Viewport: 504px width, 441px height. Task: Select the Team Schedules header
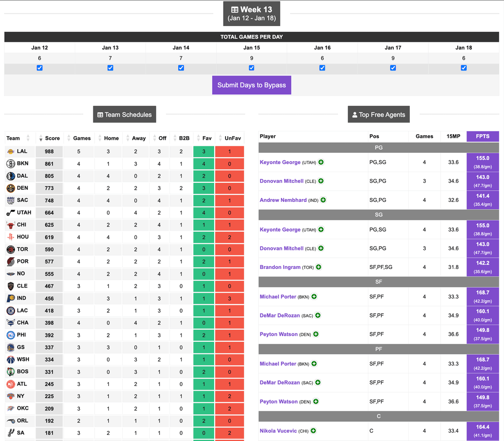click(x=124, y=114)
